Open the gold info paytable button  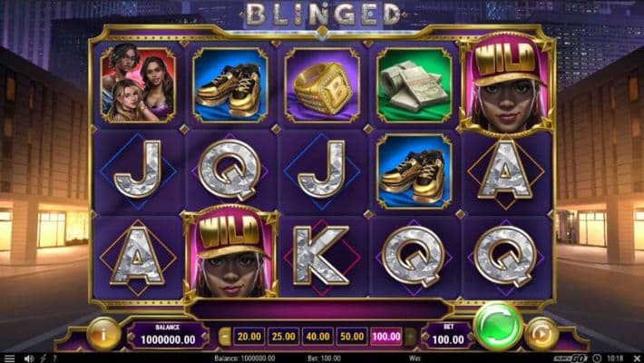pos(103,335)
